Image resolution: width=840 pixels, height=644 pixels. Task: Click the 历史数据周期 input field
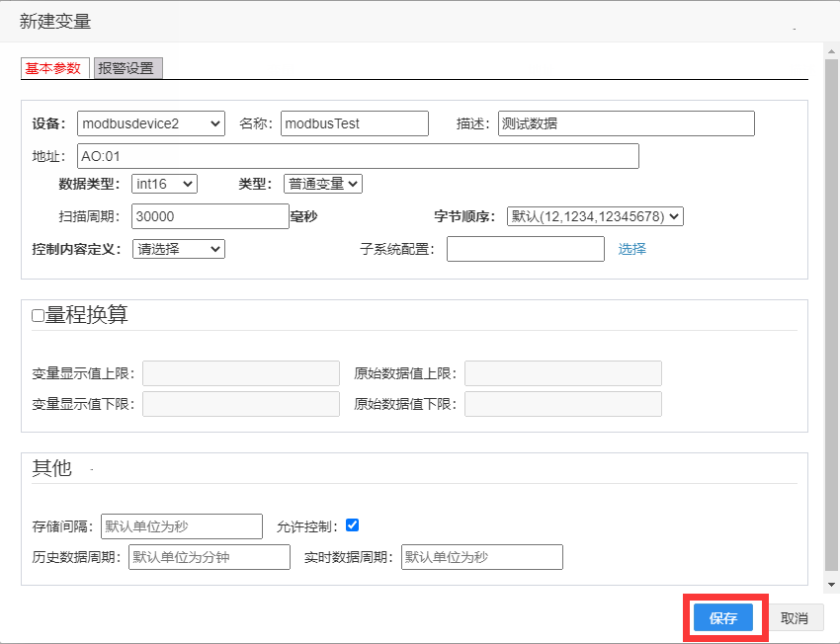[x=210, y=557]
